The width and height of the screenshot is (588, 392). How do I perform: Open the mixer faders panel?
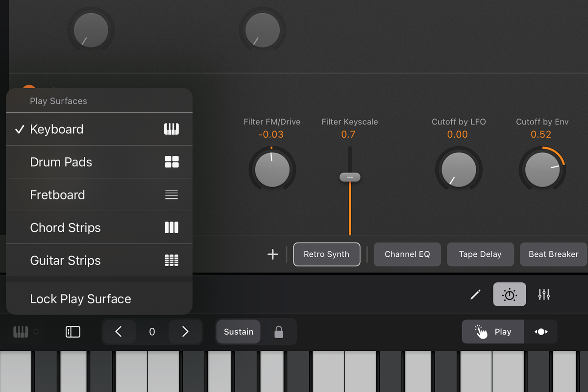click(x=544, y=294)
